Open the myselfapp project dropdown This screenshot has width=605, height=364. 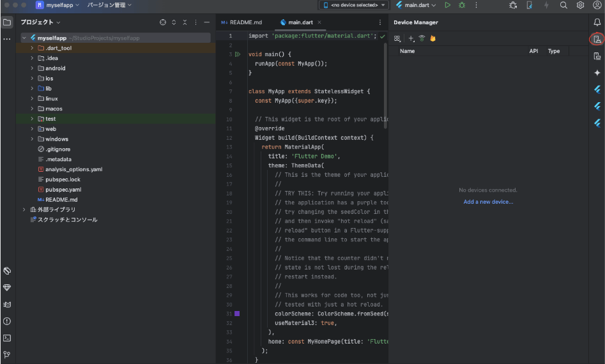(57, 5)
